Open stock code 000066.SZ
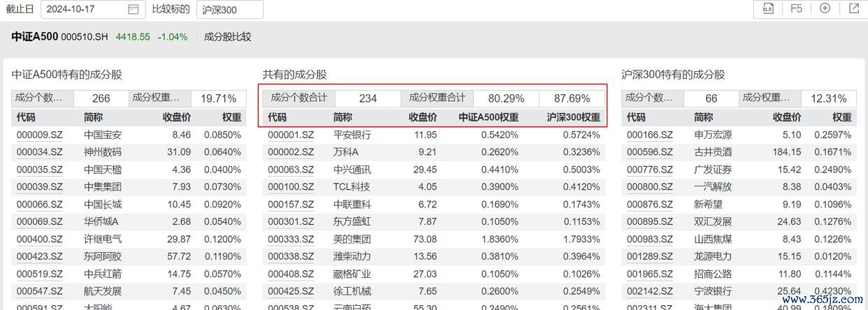This screenshot has height=310, width=868. [40, 204]
